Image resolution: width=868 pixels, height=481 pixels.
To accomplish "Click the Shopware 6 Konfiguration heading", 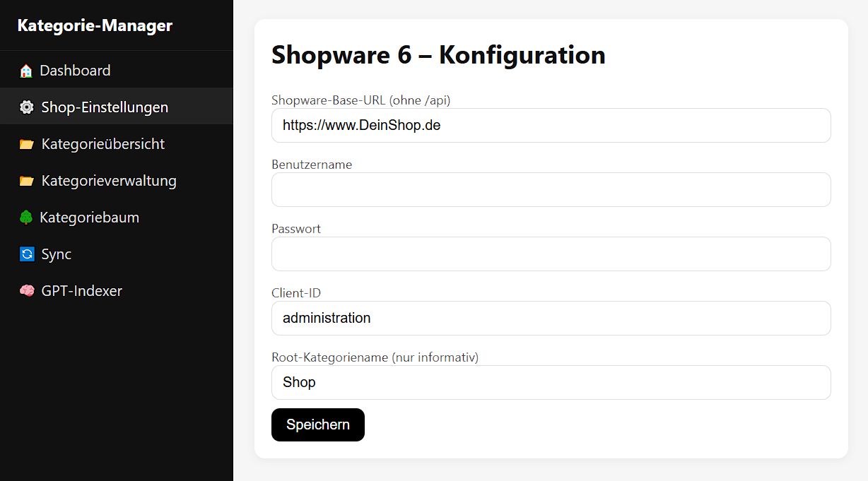I will point(438,55).
